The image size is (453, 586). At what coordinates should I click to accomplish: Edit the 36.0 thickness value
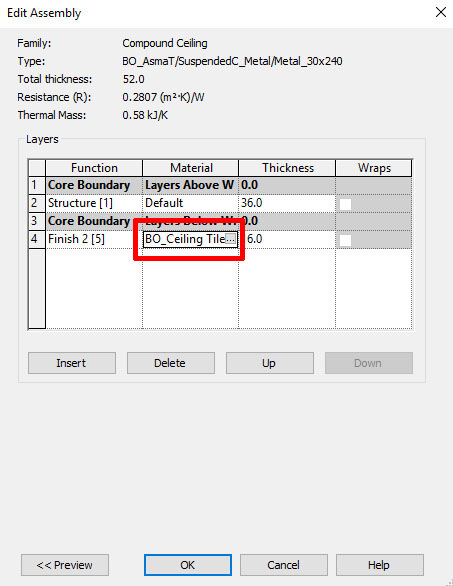(287, 203)
